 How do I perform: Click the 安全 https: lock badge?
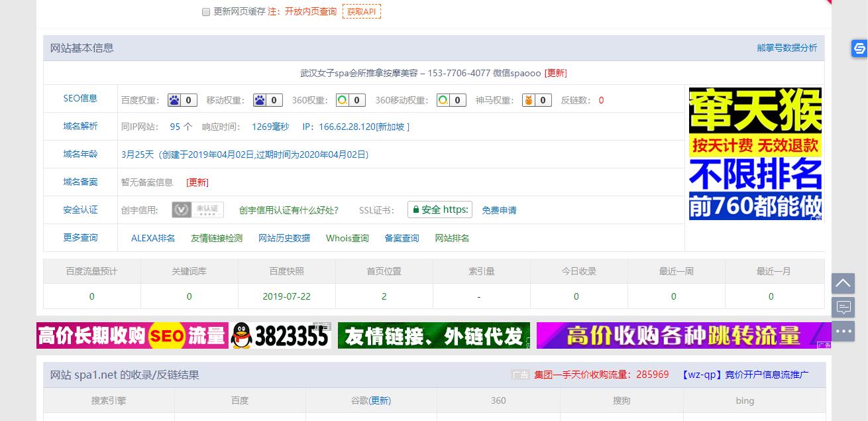coord(440,210)
